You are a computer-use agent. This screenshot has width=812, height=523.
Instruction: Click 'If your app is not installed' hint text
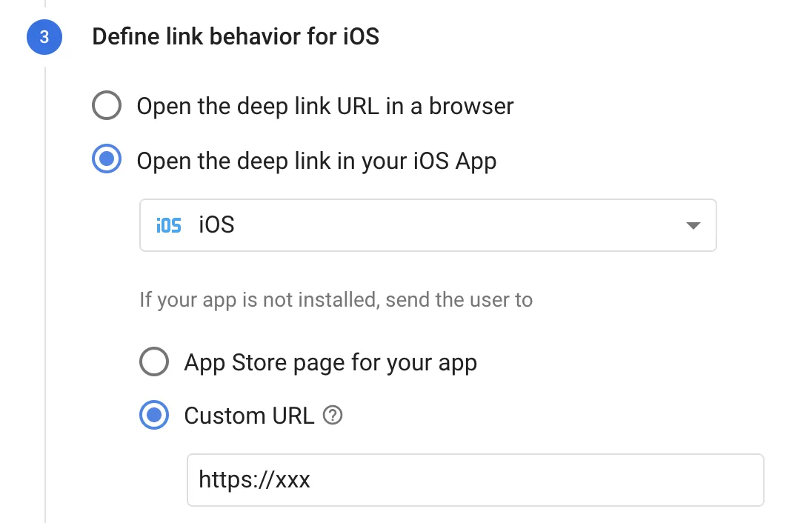coord(336,300)
